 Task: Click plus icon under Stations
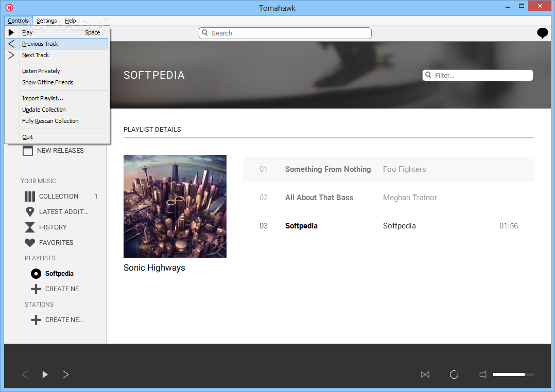pyautogui.click(x=36, y=320)
